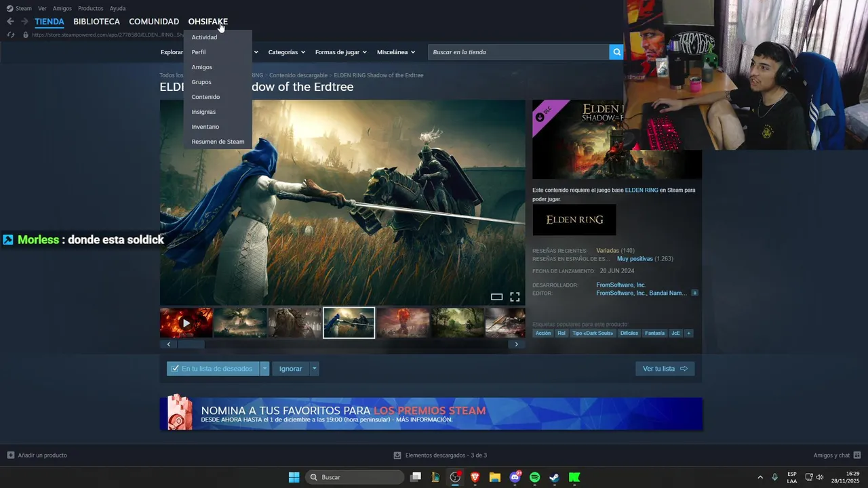Viewport: 868px width, 488px height.
Task: Go to the TIENDA tab
Action: point(50,22)
